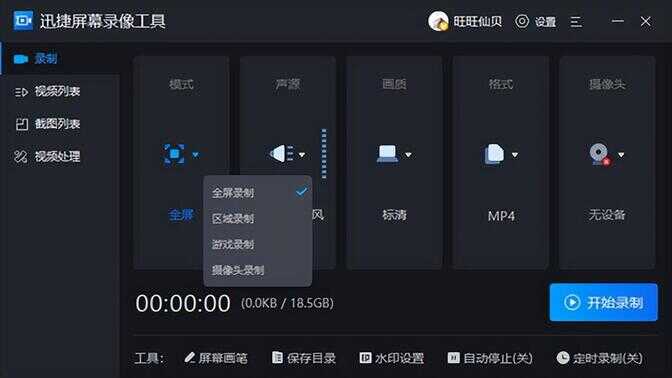Choose 游戏录制 from the mode menu
The height and width of the screenshot is (378, 672).
tap(258, 244)
